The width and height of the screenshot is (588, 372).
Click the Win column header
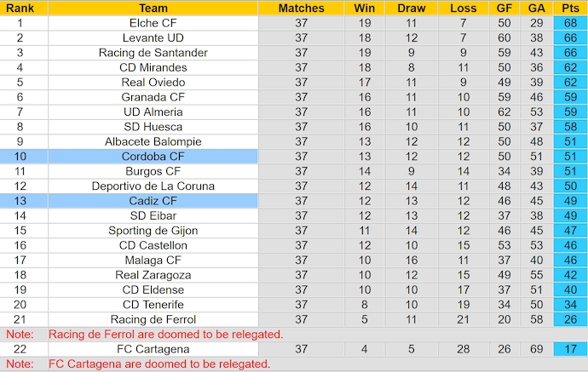click(x=363, y=8)
